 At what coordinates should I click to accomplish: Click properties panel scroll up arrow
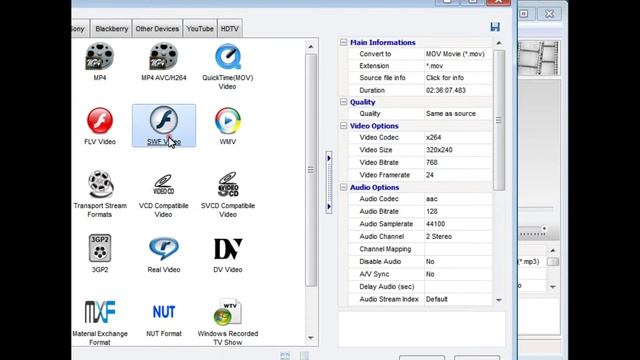pyautogui.click(x=499, y=43)
